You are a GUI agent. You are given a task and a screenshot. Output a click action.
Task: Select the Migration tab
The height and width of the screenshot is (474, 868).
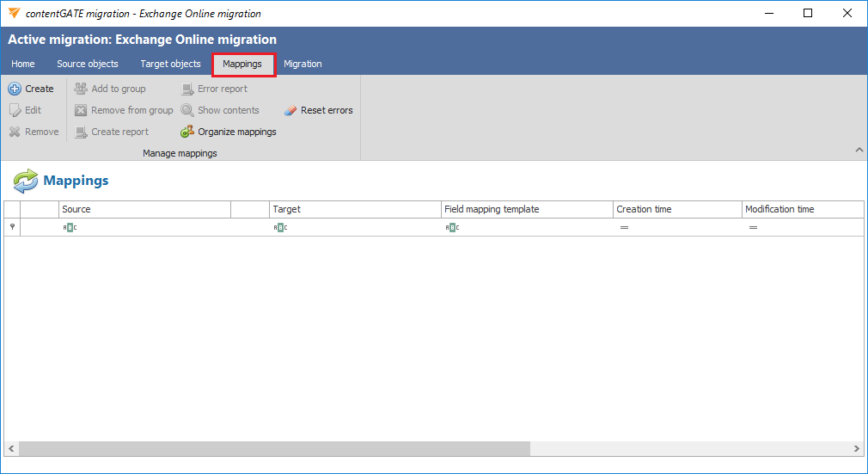(x=303, y=64)
